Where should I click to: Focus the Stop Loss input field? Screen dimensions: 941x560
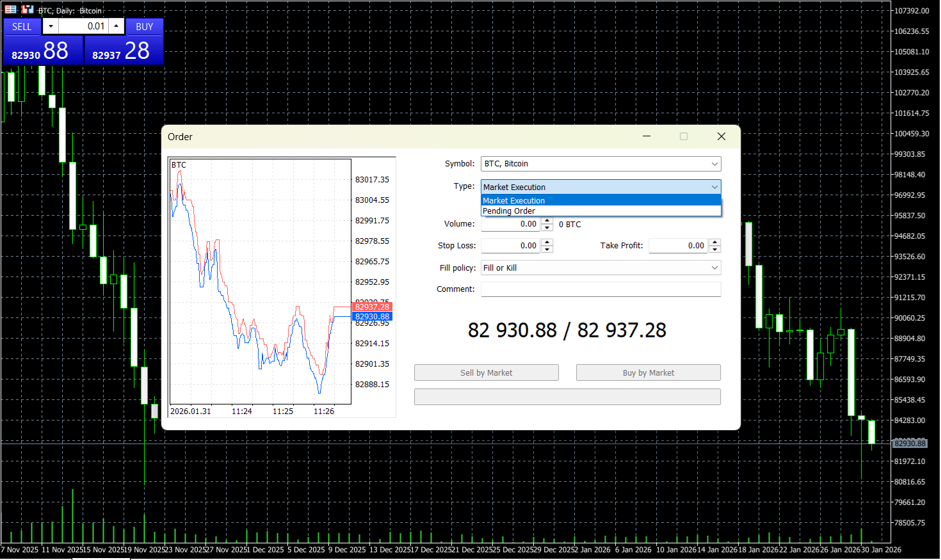tap(511, 246)
